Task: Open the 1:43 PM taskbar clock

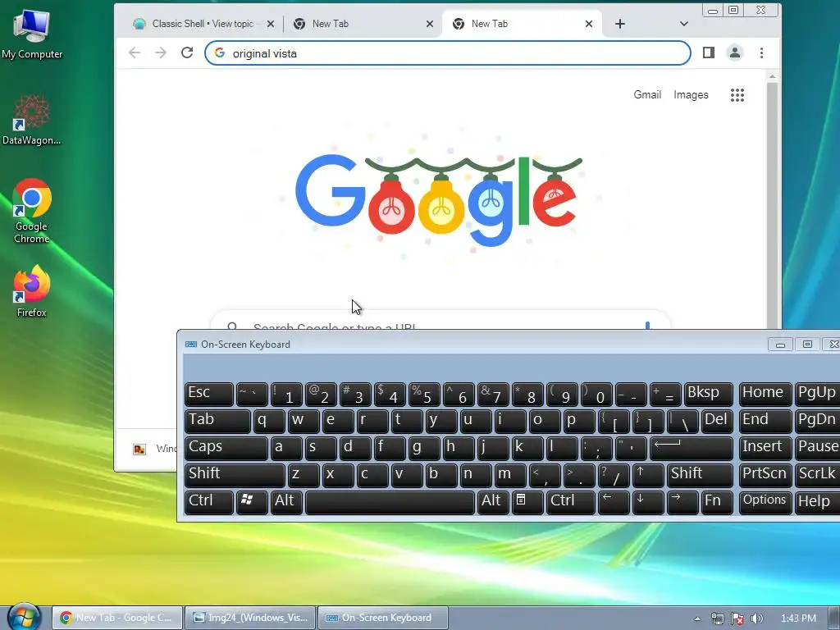Action: pyautogui.click(x=798, y=619)
